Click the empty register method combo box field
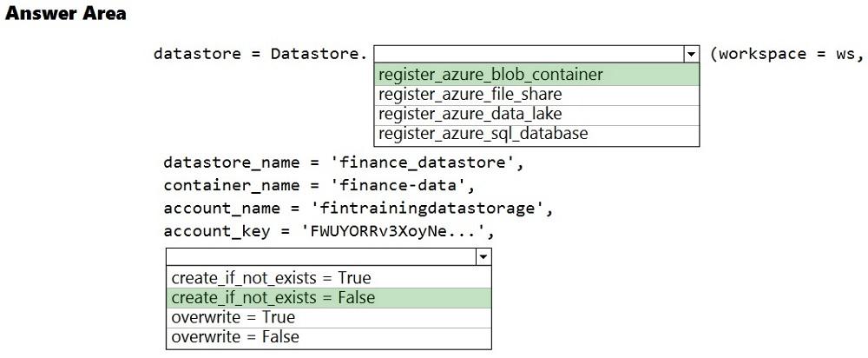This screenshot has height=358, width=868. pyautogui.click(x=529, y=54)
